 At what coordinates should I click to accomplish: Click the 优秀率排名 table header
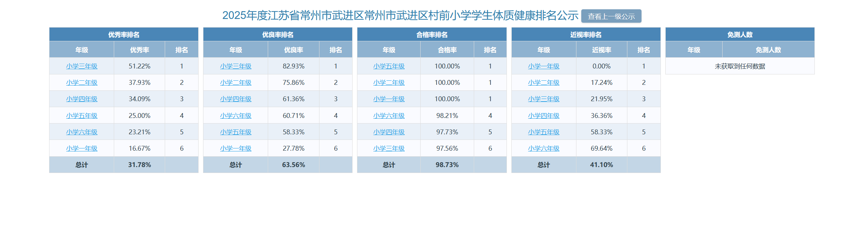pyautogui.click(x=124, y=35)
